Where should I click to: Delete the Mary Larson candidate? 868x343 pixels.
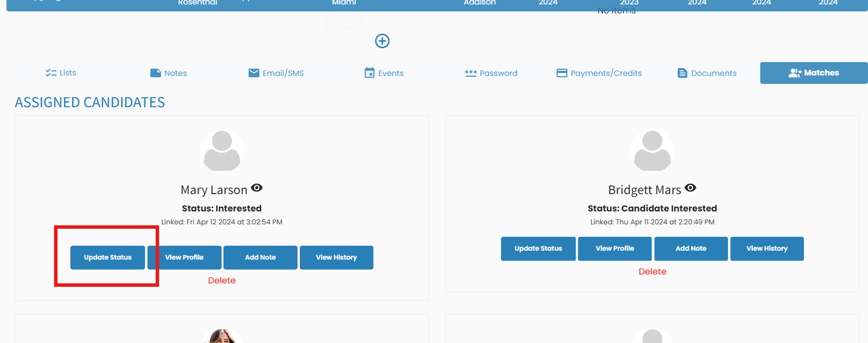tap(222, 280)
